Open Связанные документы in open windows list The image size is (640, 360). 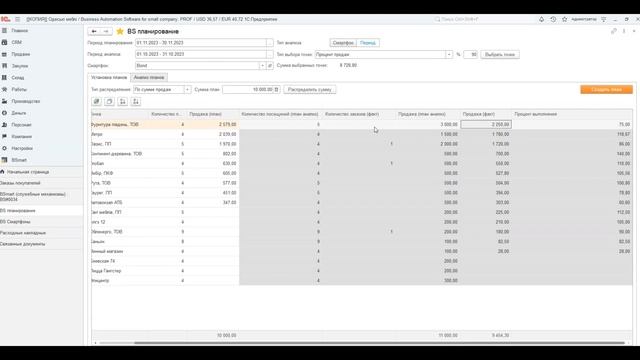22,244
